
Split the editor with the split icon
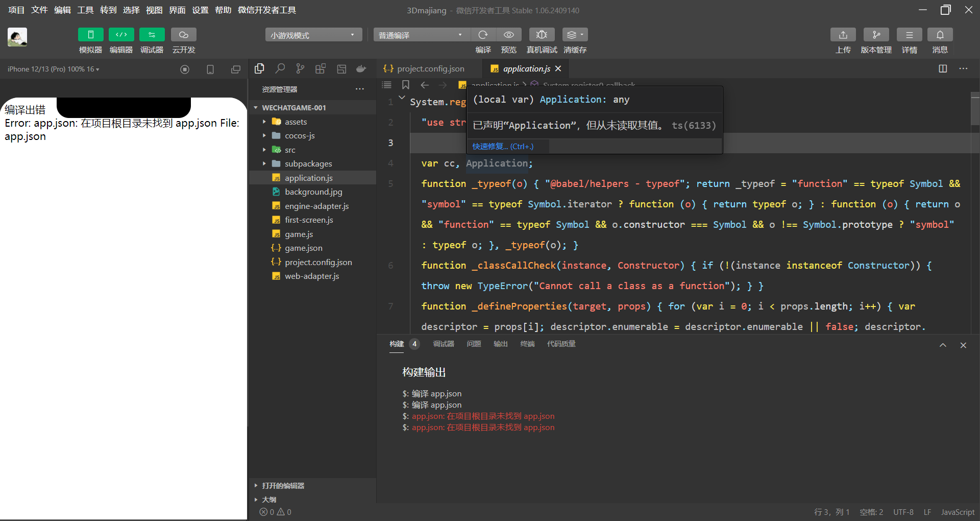coord(943,68)
